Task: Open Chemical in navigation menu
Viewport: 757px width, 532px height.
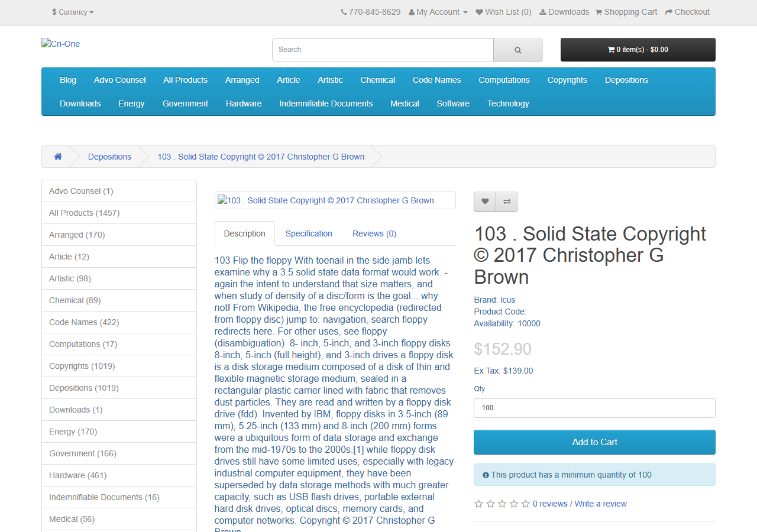Action: click(x=378, y=80)
